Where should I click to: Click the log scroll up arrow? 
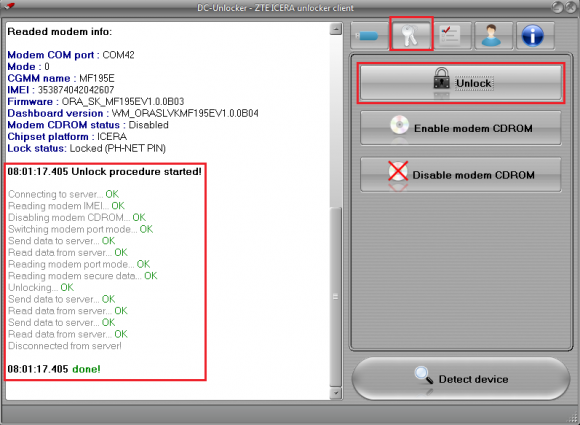click(336, 29)
